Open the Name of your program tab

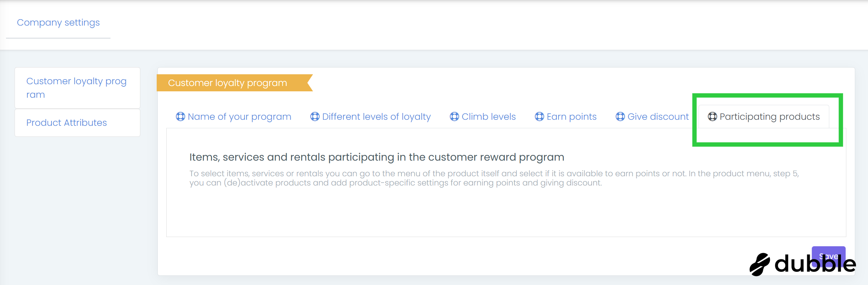(239, 117)
